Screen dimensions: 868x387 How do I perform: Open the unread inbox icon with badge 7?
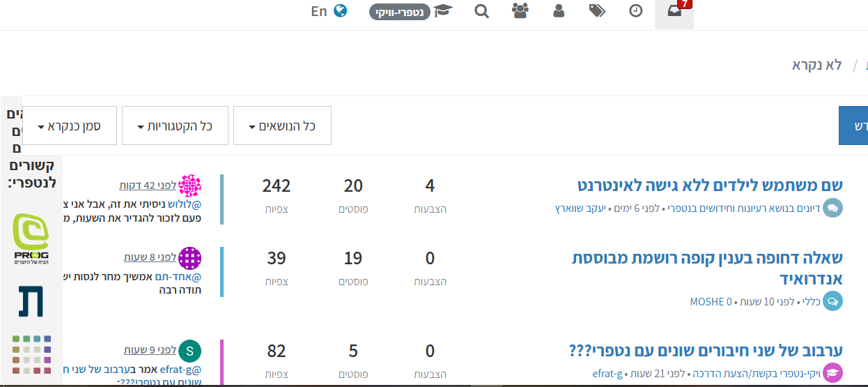pyautogui.click(x=674, y=12)
